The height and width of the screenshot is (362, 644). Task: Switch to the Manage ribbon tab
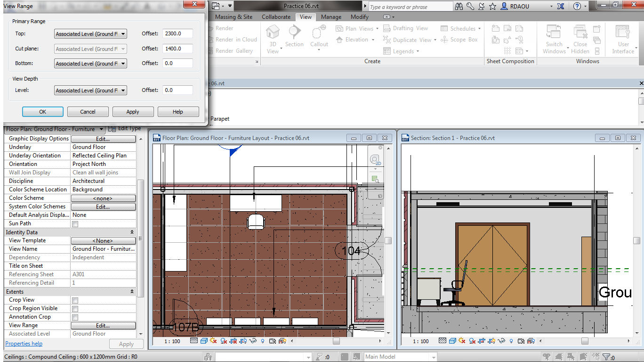tap(331, 17)
